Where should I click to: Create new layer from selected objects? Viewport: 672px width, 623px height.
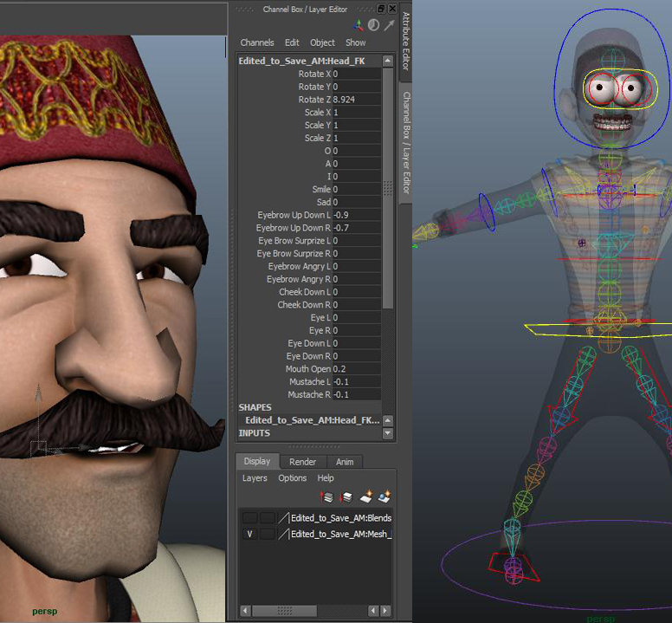click(x=384, y=496)
